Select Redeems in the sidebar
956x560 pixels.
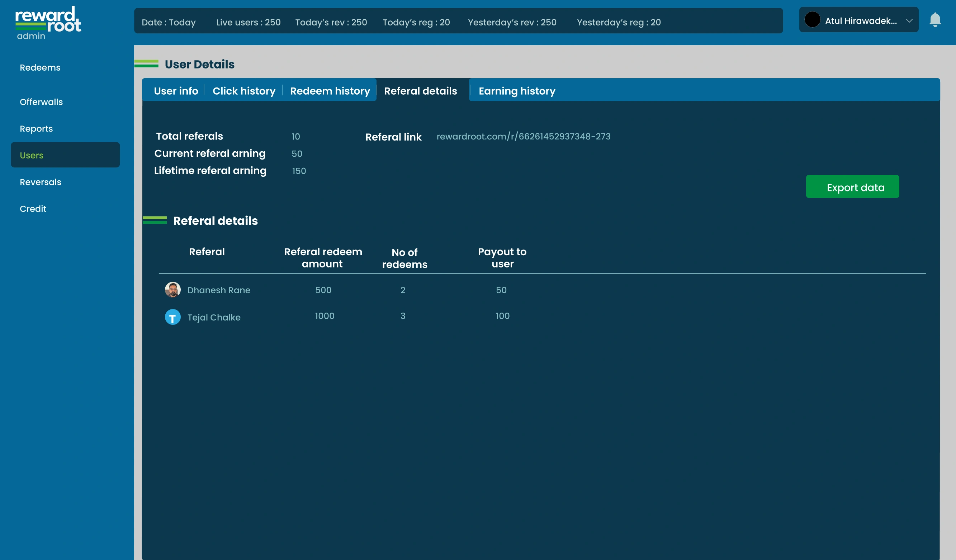pyautogui.click(x=40, y=67)
